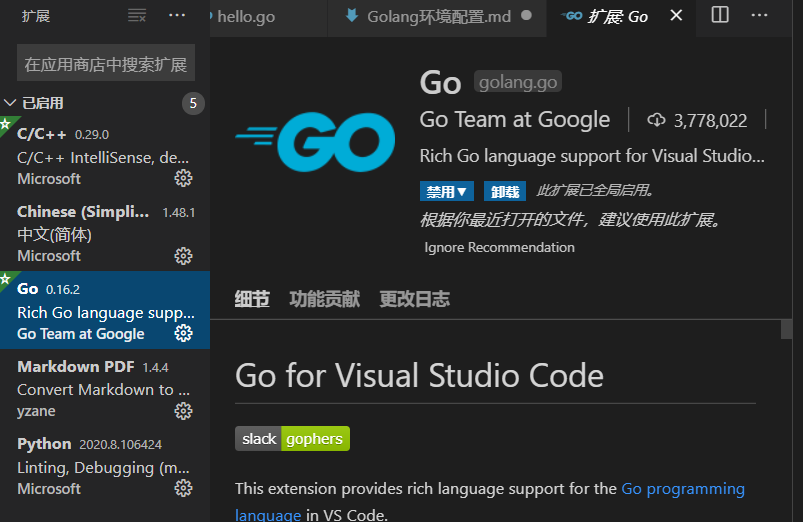Click markdown file icon on Golang tab
803x522 pixels.
[352, 15]
